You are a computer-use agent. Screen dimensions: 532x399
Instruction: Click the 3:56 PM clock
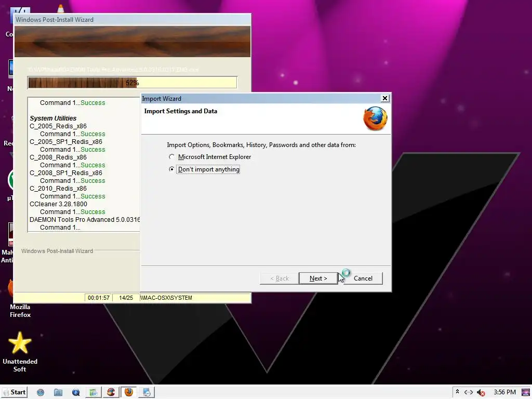pos(504,392)
